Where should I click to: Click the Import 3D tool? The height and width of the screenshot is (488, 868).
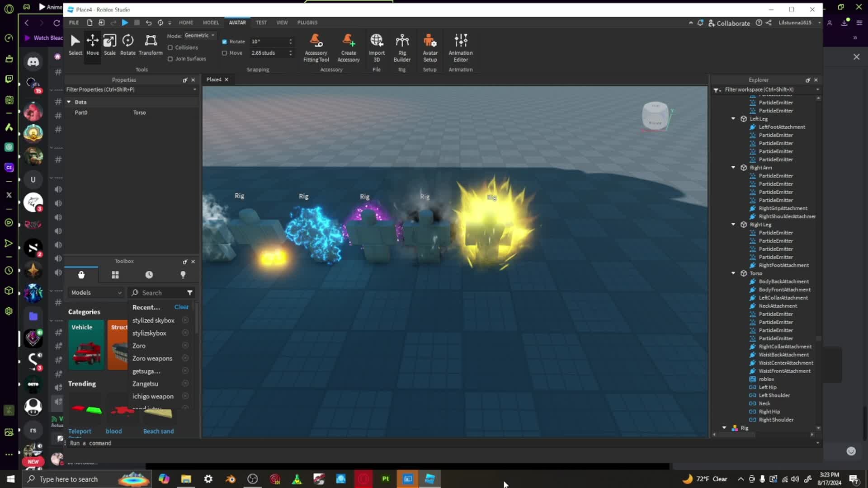tap(377, 45)
